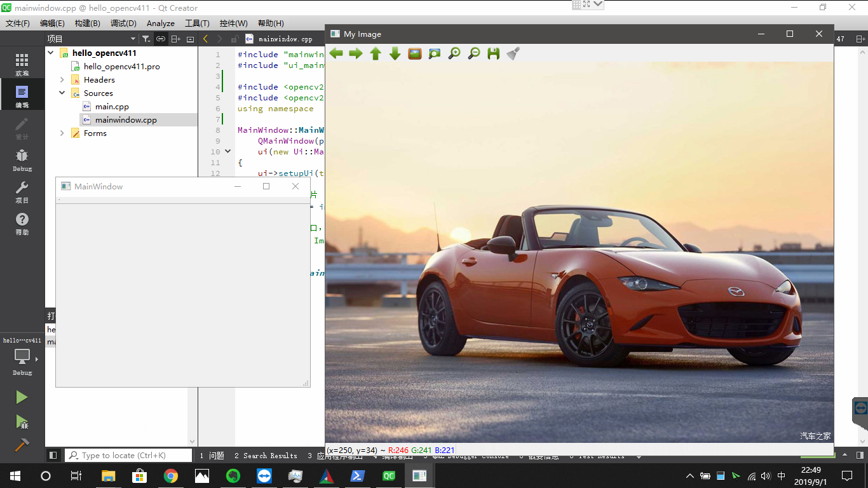Toggle the zoom out tool in image viewer
This screenshot has height=488, width=868.
coord(473,53)
